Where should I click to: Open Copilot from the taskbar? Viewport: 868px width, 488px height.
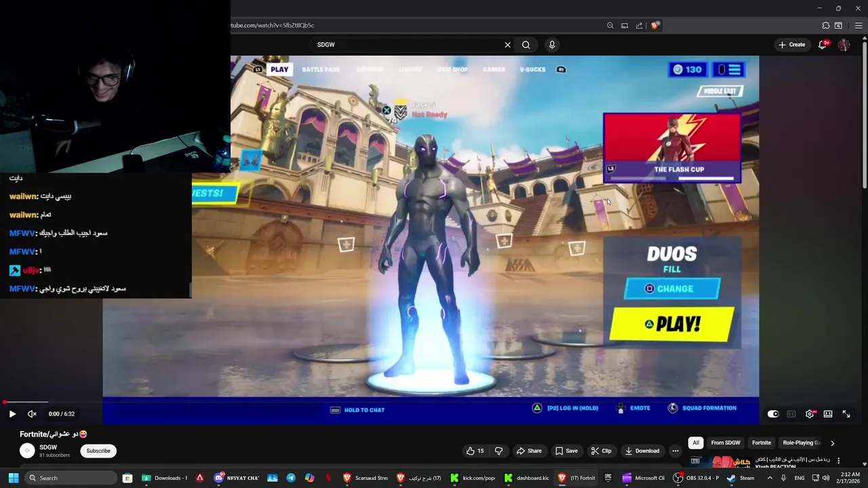[309, 478]
